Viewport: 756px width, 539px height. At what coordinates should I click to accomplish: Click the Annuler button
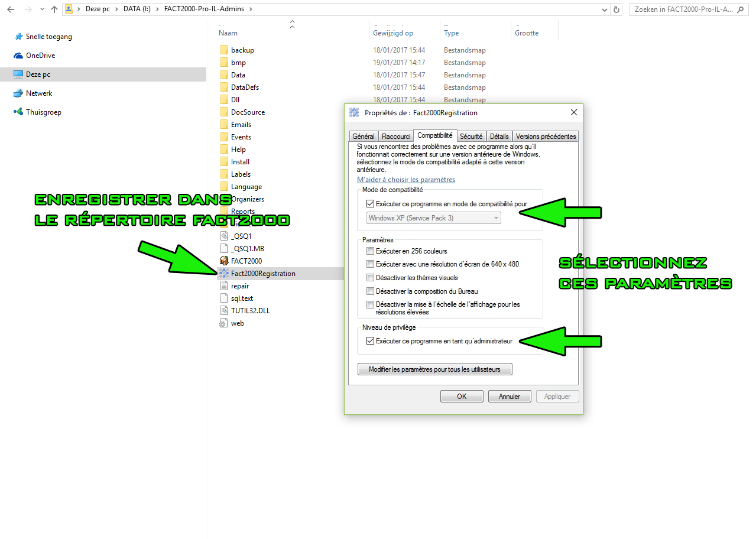(x=510, y=397)
